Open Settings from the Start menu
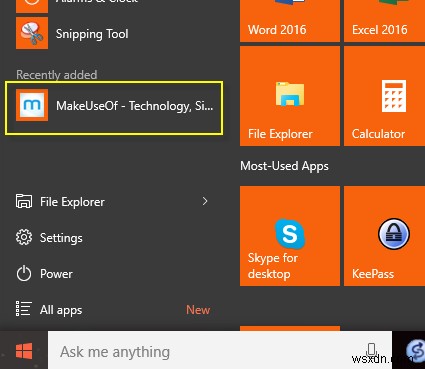The width and height of the screenshot is (425, 369). [61, 238]
